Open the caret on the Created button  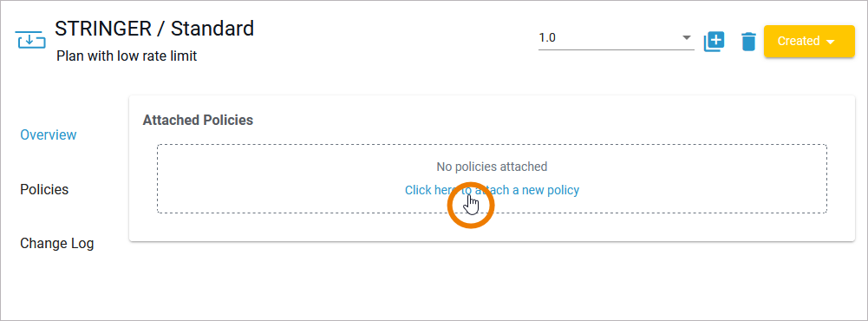pyautogui.click(x=830, y=42)
